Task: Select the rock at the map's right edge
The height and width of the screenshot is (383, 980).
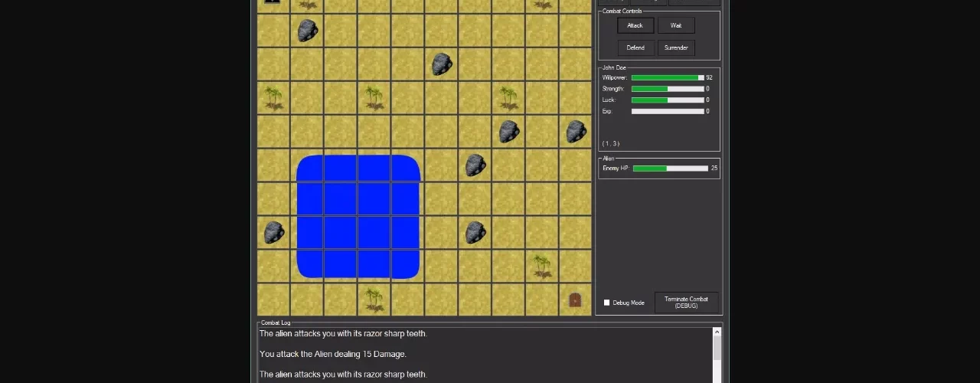Action: (576, 132)
